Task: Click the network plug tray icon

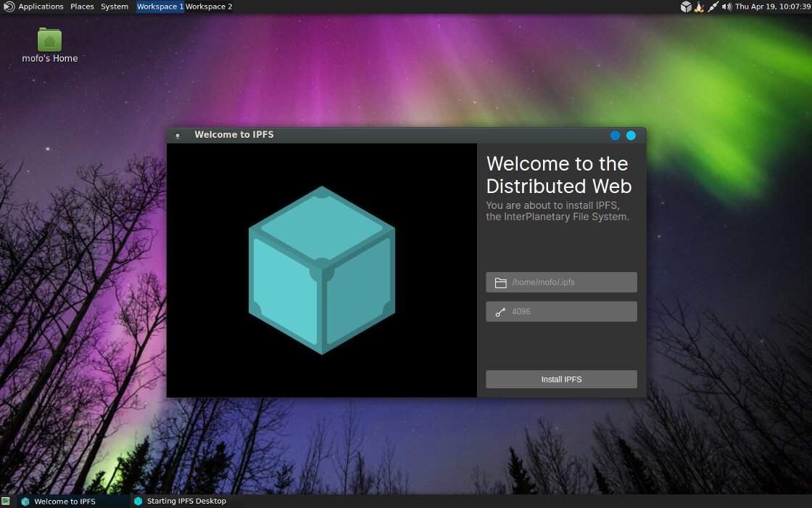Action: point(713,7)
